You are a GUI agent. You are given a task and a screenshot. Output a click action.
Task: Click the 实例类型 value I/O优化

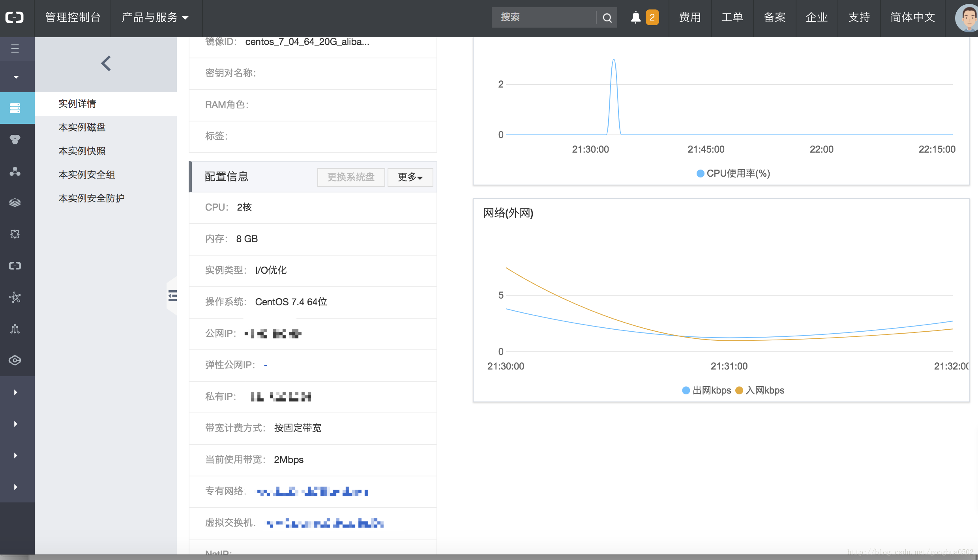(271, 271)
